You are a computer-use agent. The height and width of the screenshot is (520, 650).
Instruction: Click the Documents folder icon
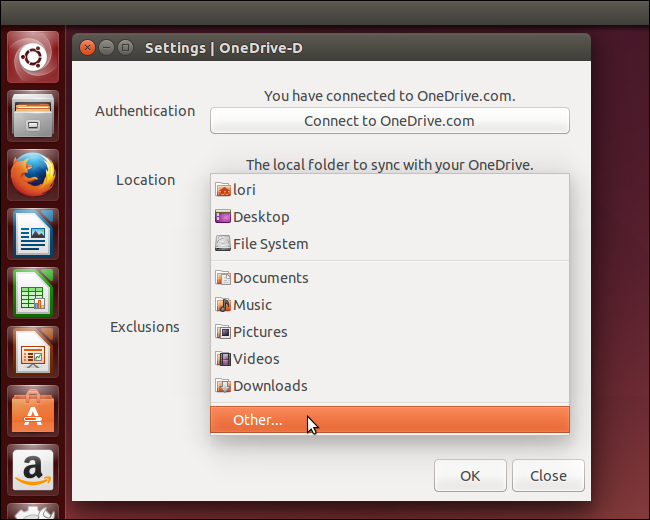[x=223, y=277]
